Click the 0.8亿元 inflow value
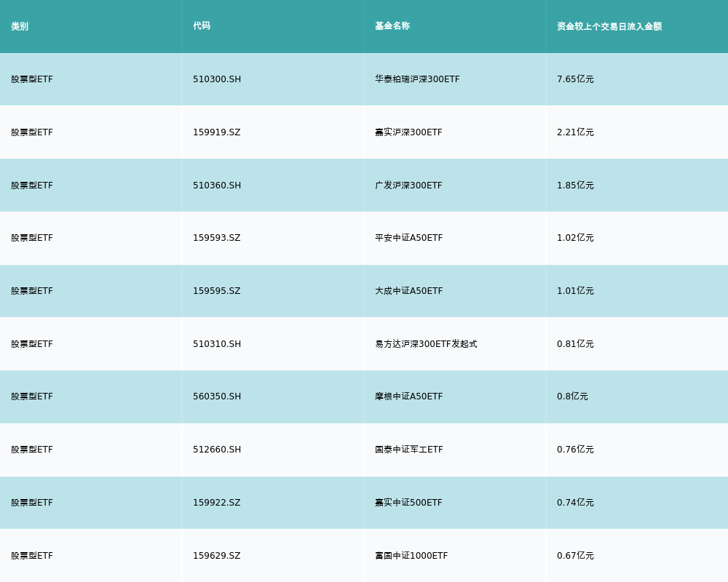The image size is (728, 582). [572, 396]
